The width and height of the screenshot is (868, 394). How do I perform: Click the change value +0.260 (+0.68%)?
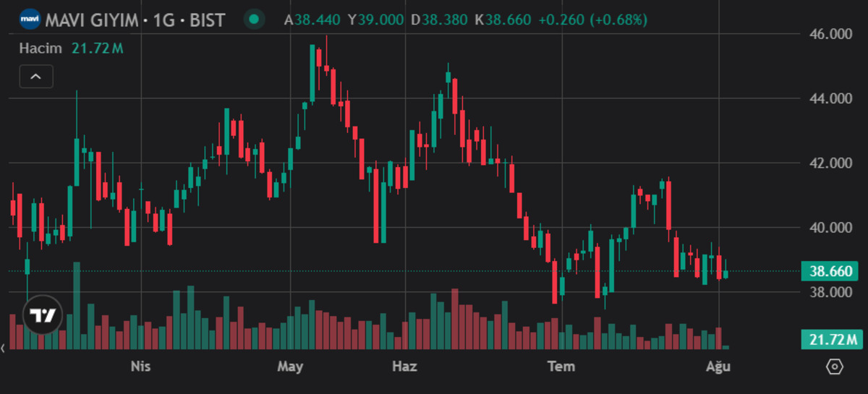(x=593, y=20)
